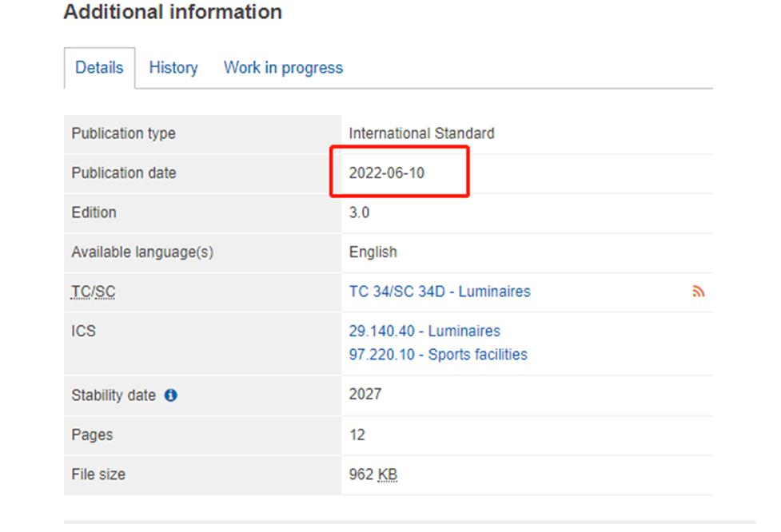Click the Additional information heading

pos(173,12)
